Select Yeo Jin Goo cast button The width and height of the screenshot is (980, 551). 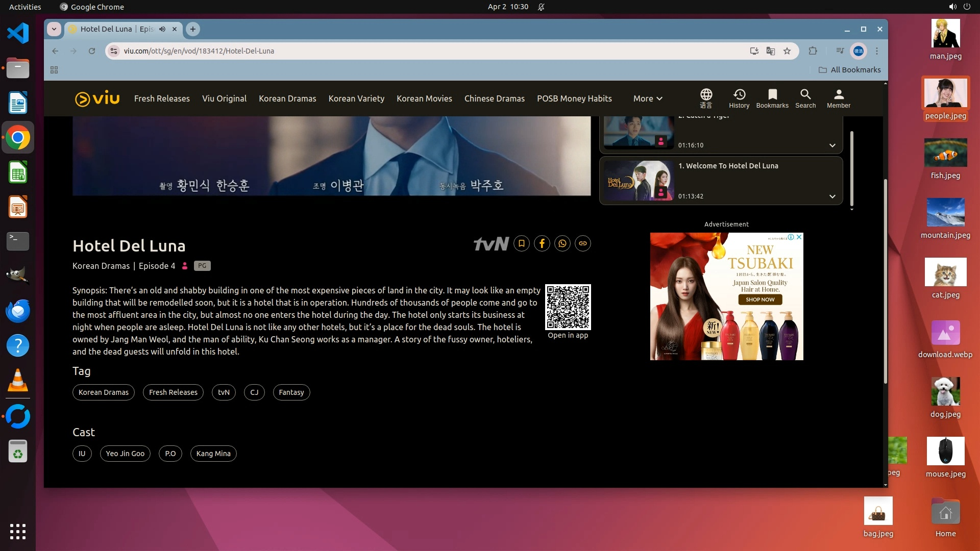point(125,454)
